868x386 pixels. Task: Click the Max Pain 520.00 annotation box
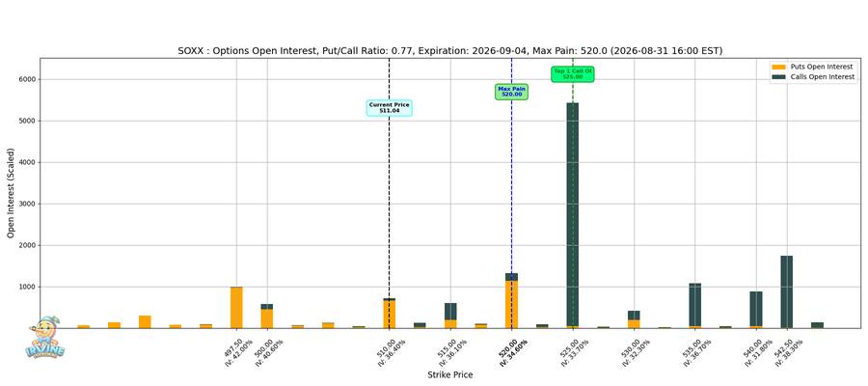pos(511,92)
